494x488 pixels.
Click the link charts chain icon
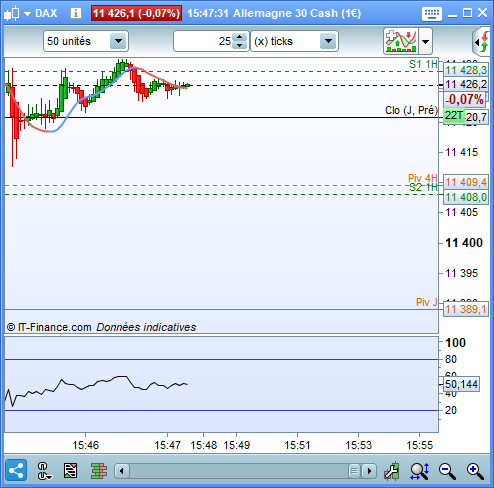click(44, 471)
